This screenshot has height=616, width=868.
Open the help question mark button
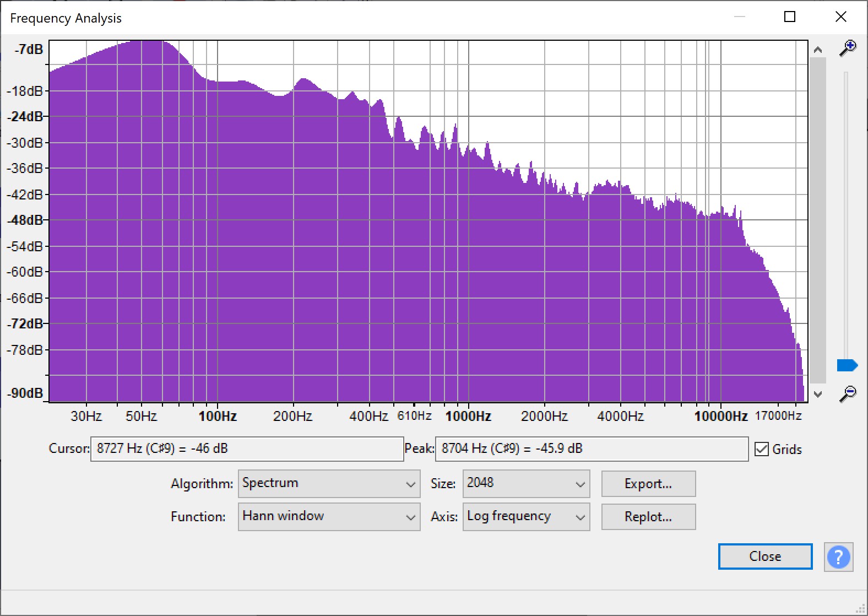coord(838,557)
